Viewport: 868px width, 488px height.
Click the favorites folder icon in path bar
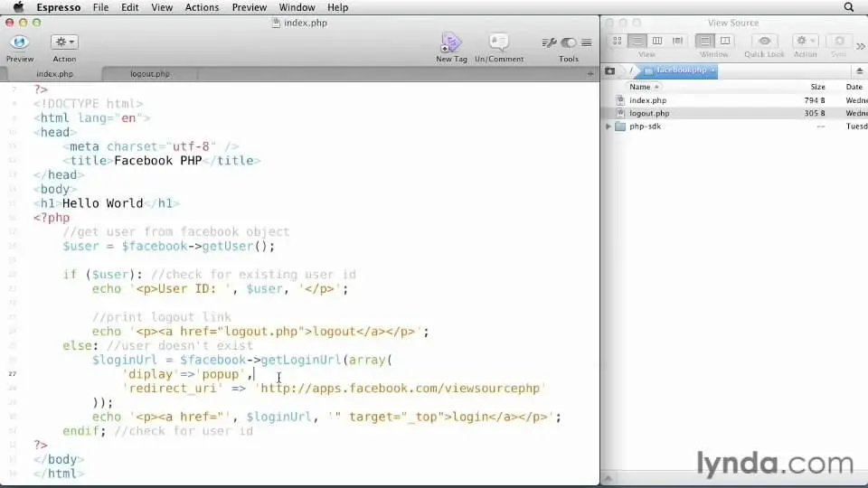tap(610, 70)
